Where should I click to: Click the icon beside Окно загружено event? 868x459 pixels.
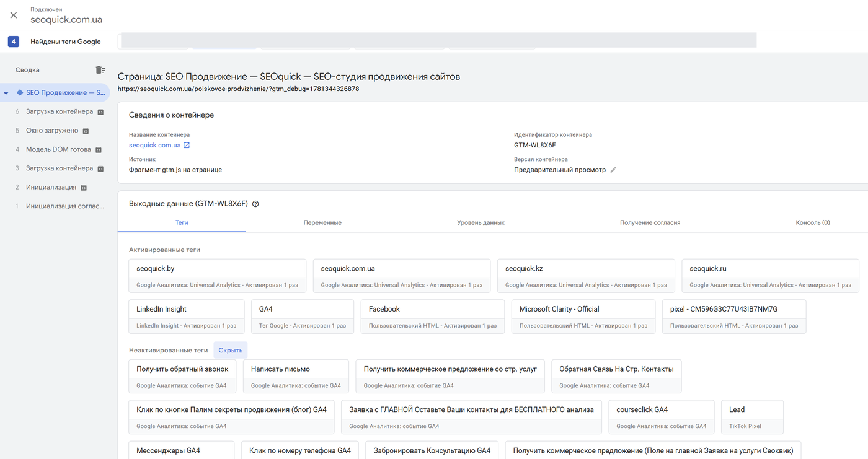point(86,131)
